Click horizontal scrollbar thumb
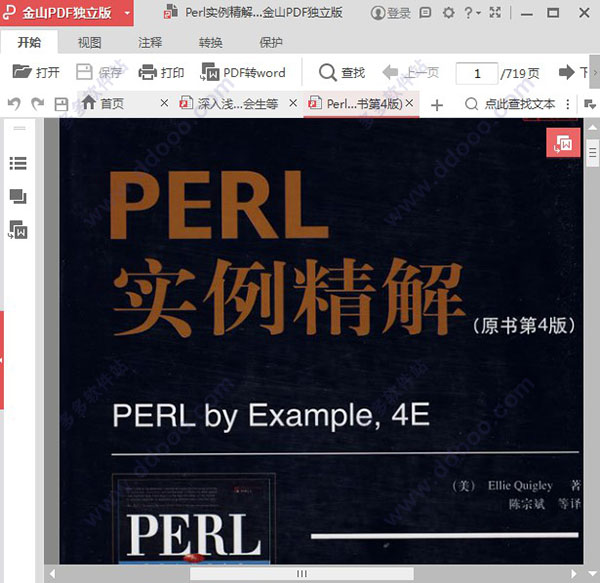Viewport: 600px width, 583px height. (302, 573)
